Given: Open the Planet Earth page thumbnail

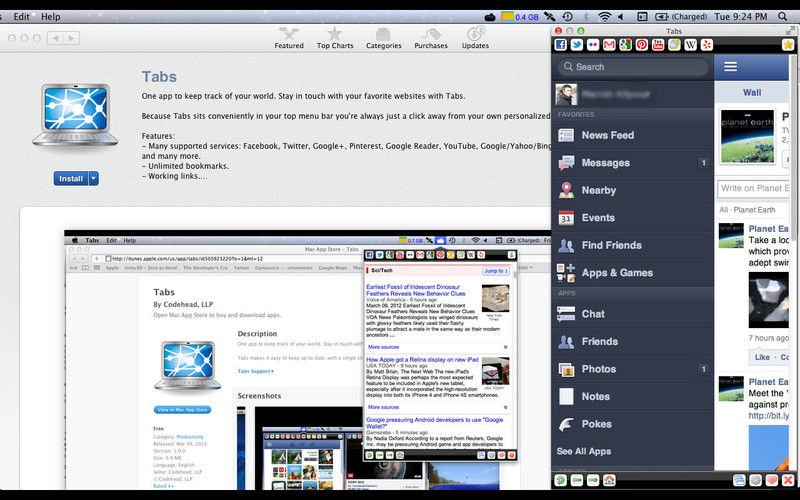Looking at the screenshot, I should 747,136.
